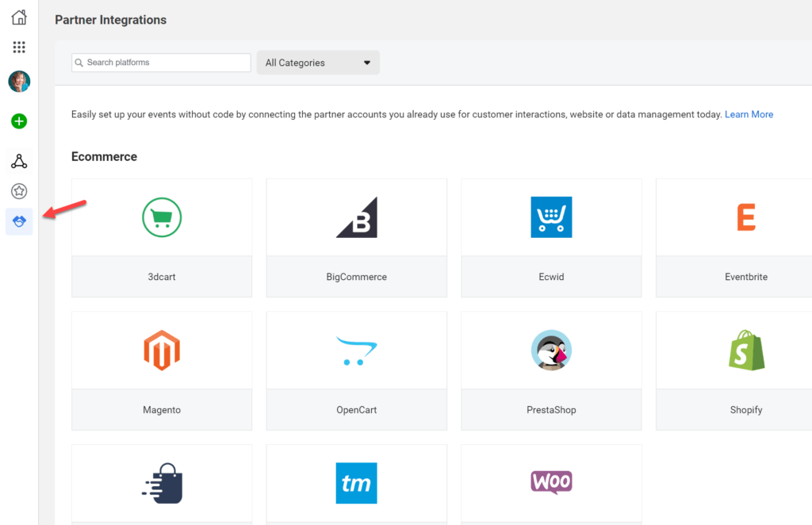This screenshot has height=525, width=812.
Task: Open the All Categories dropdown
Action: click(x=318, y=63)
